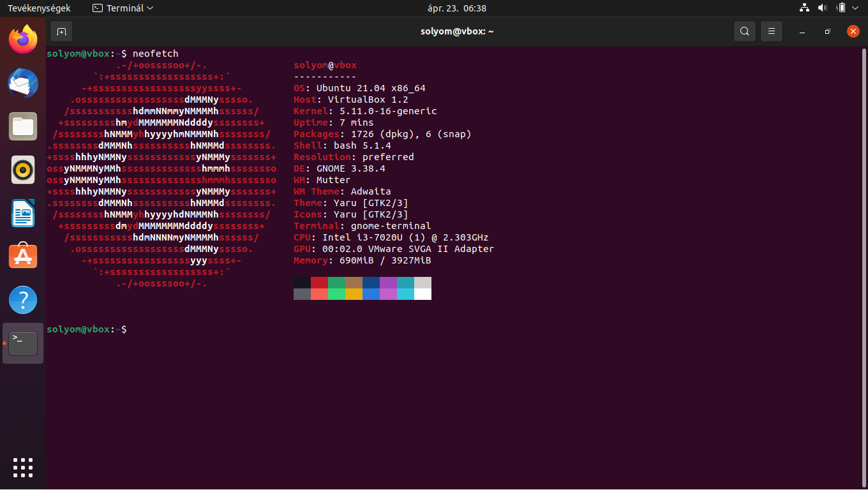This screenshot has width=868, height=490.
Task: Expand the system menu arrow
Action: (855, 8)
